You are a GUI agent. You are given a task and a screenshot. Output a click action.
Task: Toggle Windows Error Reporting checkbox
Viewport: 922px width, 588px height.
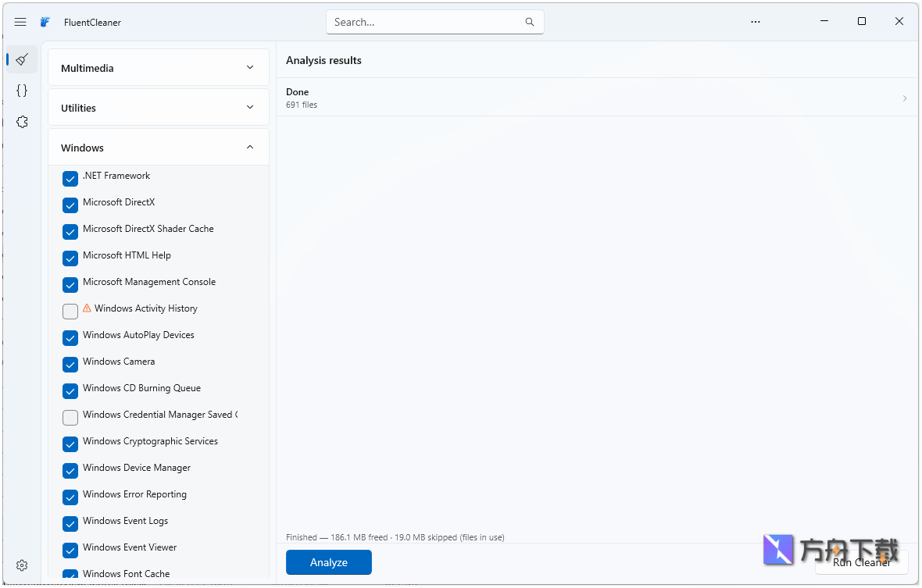[70, 497]
